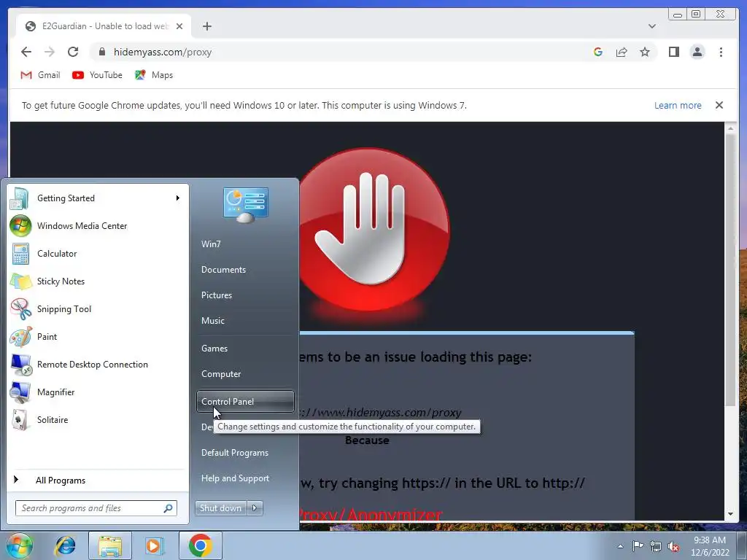Open the shut down options arrow
747x560 pixels.
(x=255, y=508)
